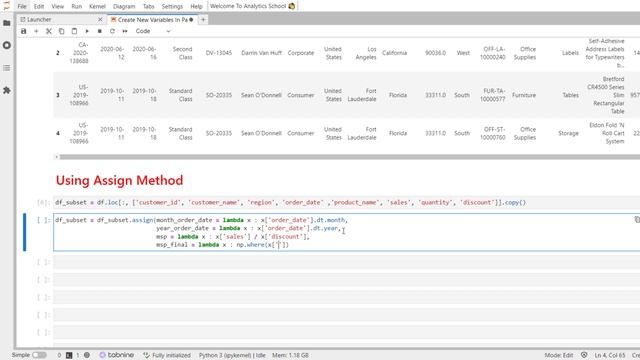Viewport: 640px width, 360px height.
Task: Click the Tables sub-category cell
Action: [x=570, y=95]
